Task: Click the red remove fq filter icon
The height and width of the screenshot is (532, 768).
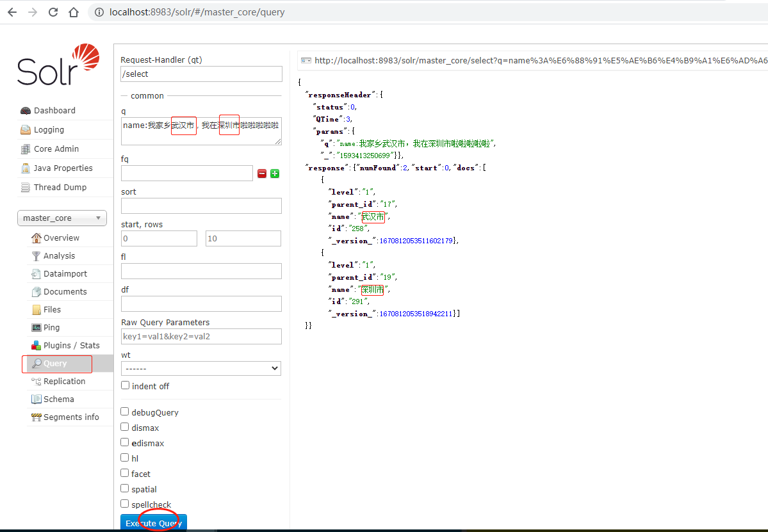Action: [262, 173]
